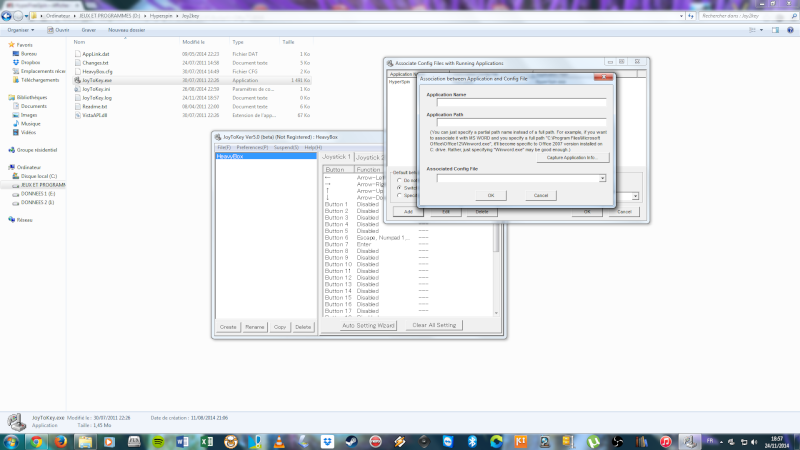Click Nouveau dossier in Explorer toolbar
Image resolution: width=800 pixels, height=450 pixels.
(127, 30)
